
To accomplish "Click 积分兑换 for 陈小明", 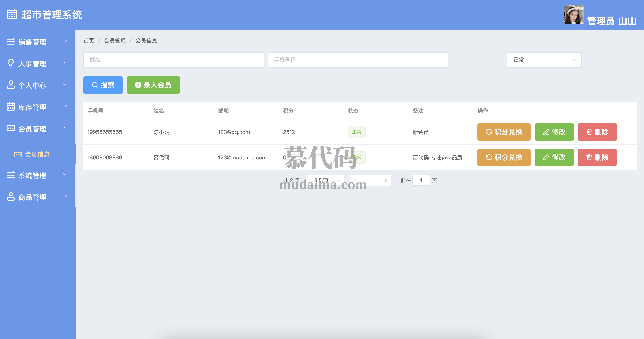I will [x=504, y=132].
